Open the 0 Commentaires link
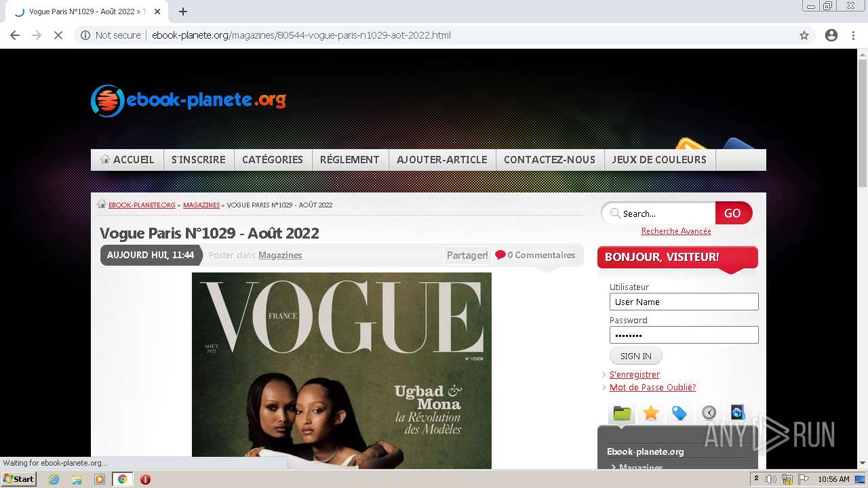The image size is (868, 488). click(541, 256)
